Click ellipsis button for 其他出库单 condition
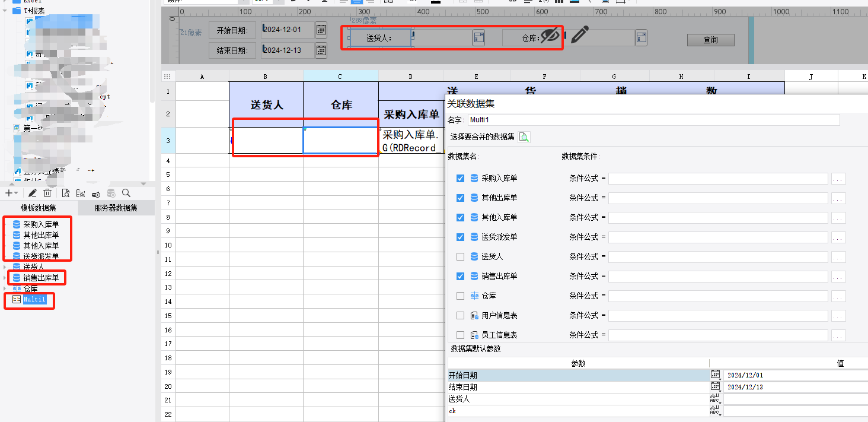The height and width of the screenshot is (422, 868). (838, 198)
